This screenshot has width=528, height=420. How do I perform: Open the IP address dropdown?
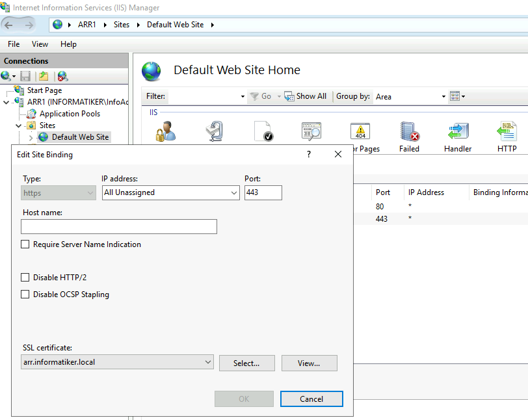(x=233, y=193)
